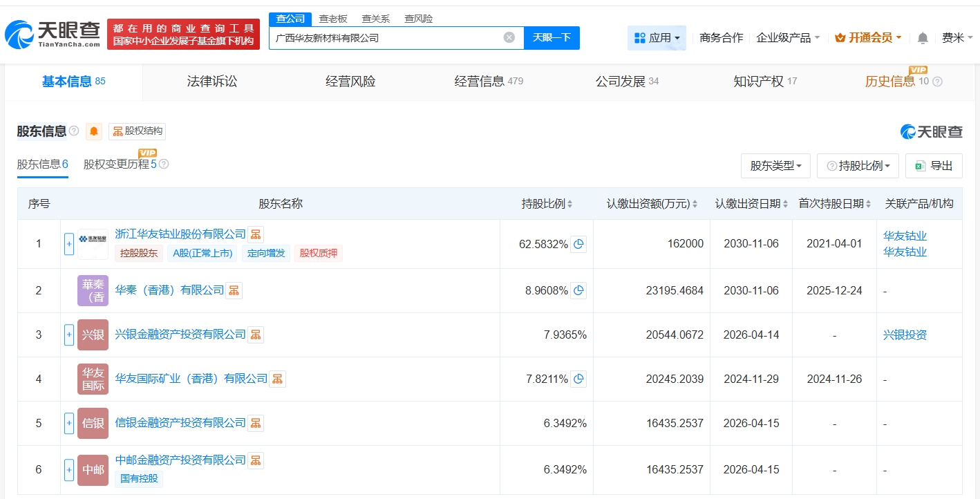Click the help icon beside 历史信息 tab
980x499 pixels.
[x=937, y=82]
